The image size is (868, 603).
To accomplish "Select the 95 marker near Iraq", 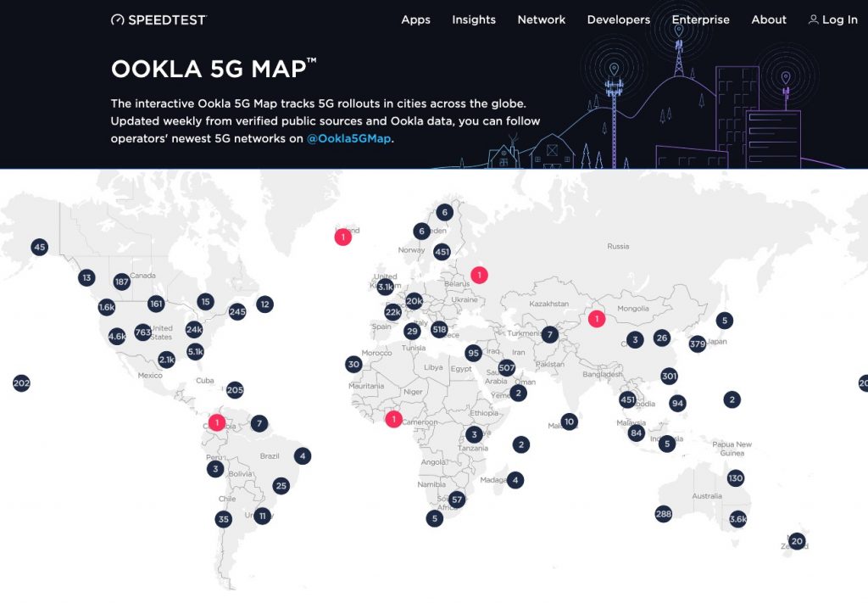I will click(x=473, y=354).
